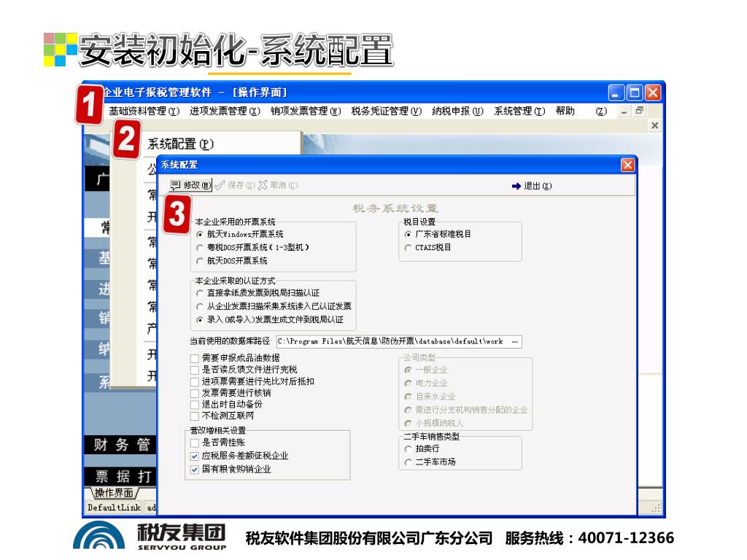Click the 取消 toolbar button
747x560 pixels.
(278, 185)
